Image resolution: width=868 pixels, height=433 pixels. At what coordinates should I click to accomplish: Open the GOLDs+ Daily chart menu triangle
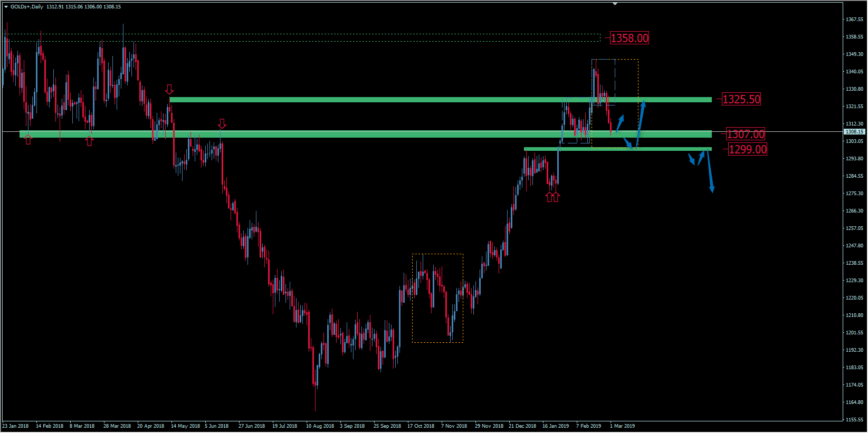(6, 7)
